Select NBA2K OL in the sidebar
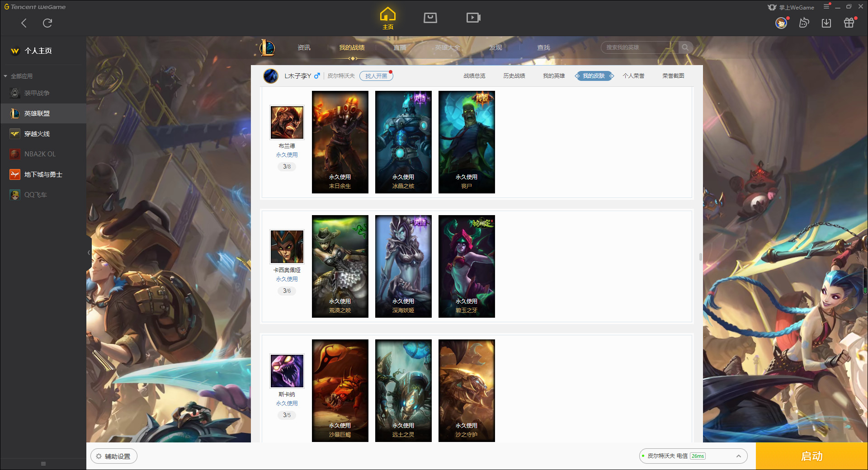This screenshot has height=470, width=868. pos(43,154)
